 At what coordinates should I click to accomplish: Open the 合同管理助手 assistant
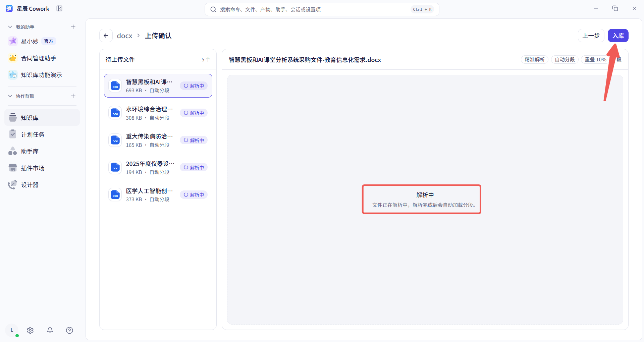click(x=42, y=58)
